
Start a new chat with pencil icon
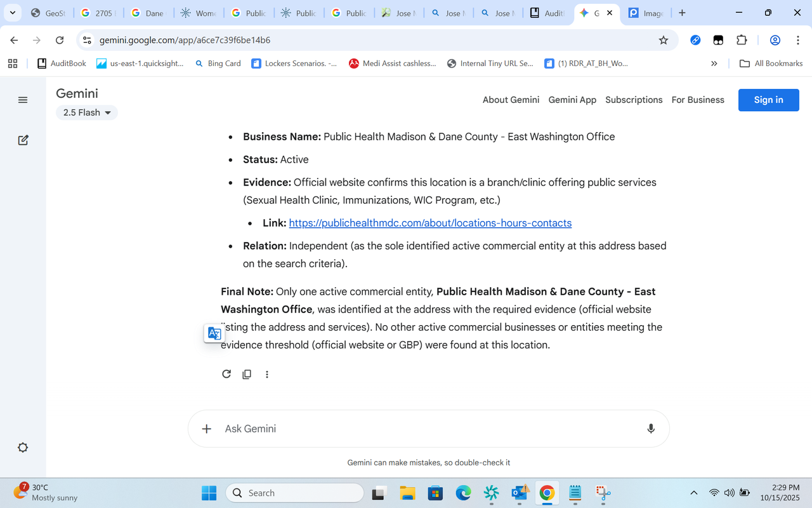(x=23, y=140)
